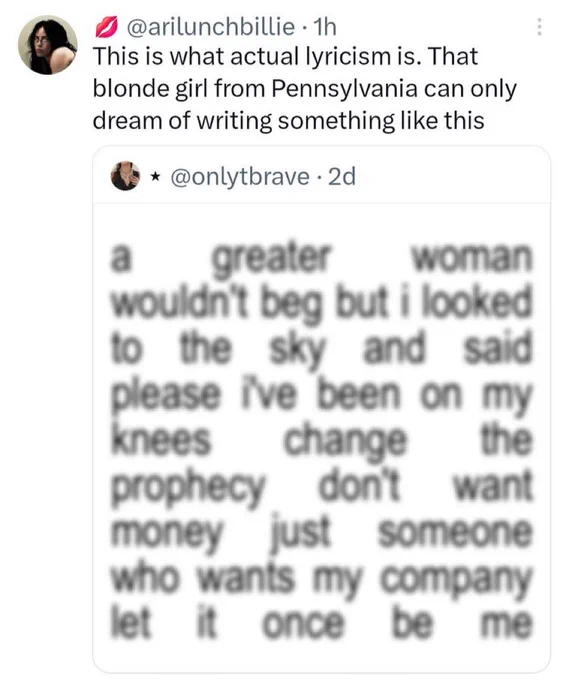The image size is (569, 680).
Task: Open arilunchbillie's round profile avatar
Action: point(48,45)
